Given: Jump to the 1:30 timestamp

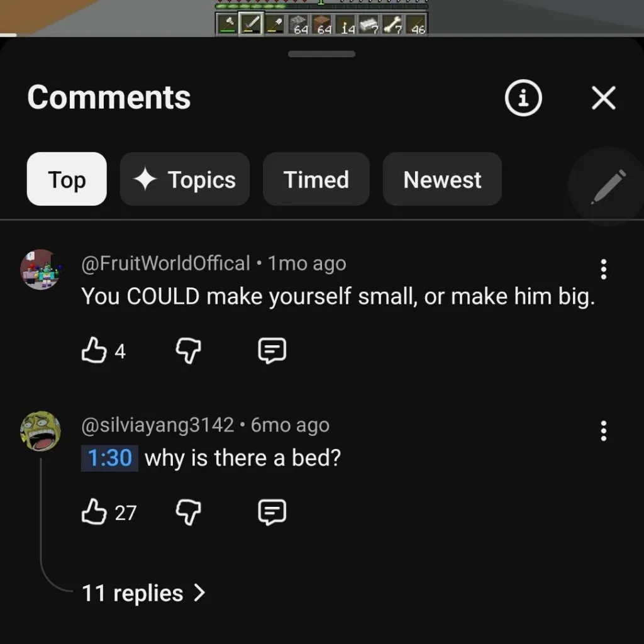Looking at the screenshot, I should [x=109, y=457].
